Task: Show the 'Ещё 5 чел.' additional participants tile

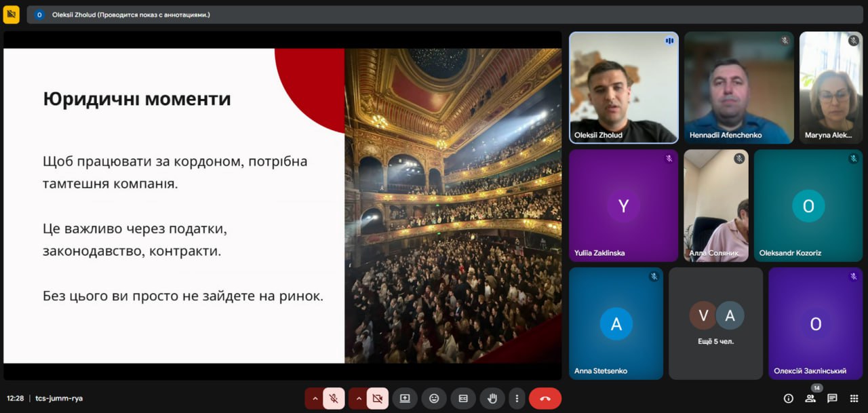Action: pyautogui.click(x=716, y=323)
